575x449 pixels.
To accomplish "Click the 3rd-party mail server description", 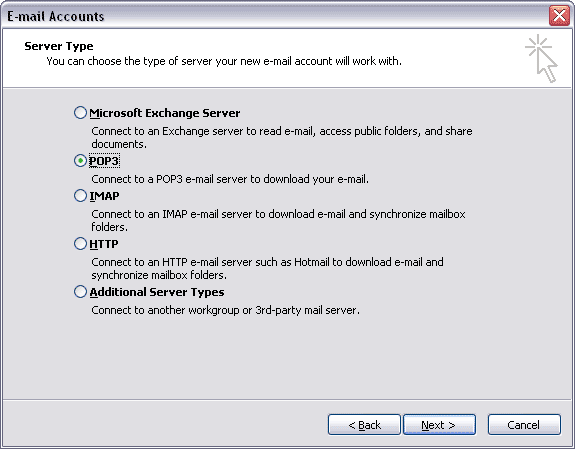I will click(x=226, y=310).
